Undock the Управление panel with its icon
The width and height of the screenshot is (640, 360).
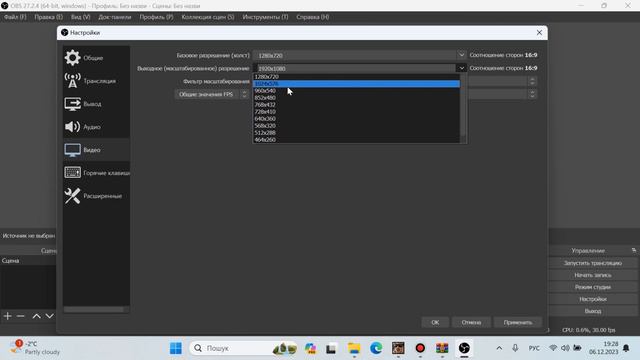click(x=633, y=250)
